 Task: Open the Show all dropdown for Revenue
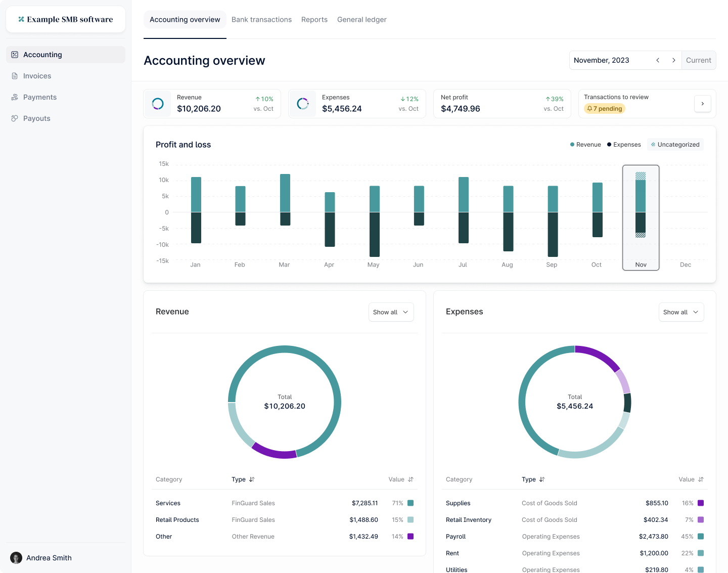(x=391, y=312)
